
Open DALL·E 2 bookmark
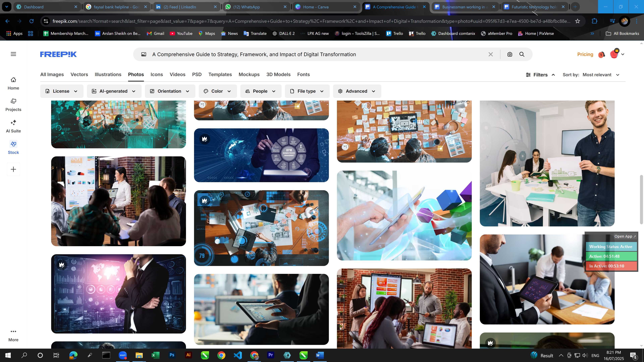tap(283, 34)
